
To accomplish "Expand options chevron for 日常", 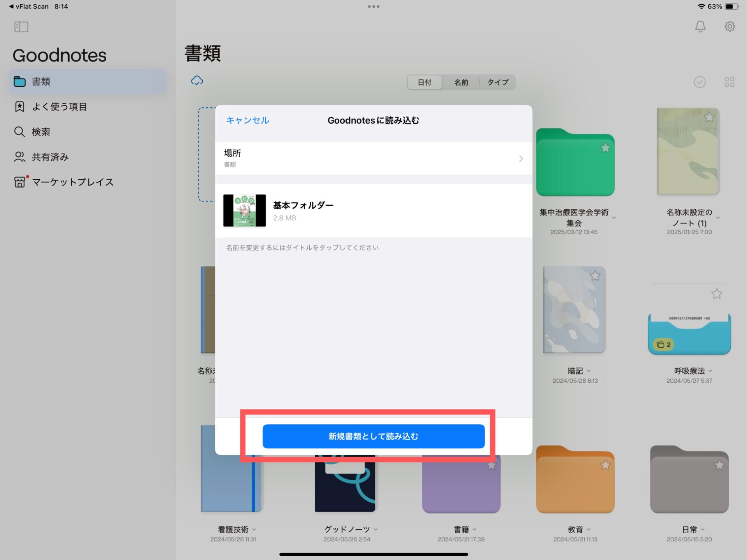I will point(703,529).
